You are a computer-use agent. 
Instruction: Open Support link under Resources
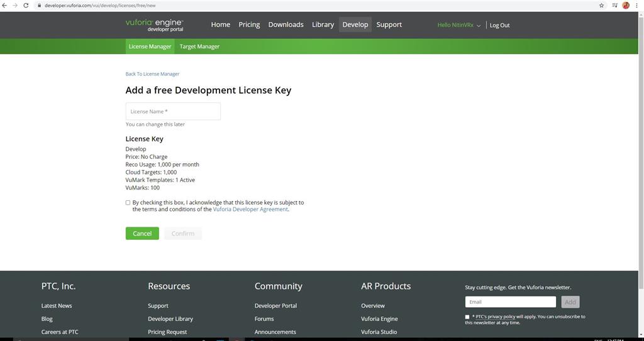click(x=158, y=306)
